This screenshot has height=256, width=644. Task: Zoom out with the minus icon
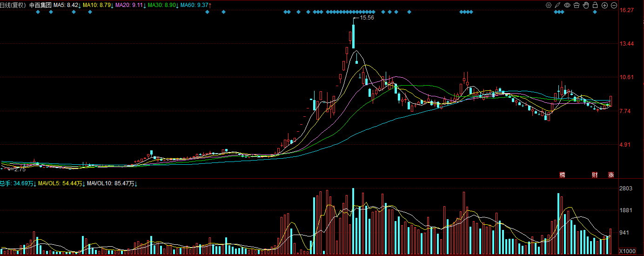click(x=614, y=5)
